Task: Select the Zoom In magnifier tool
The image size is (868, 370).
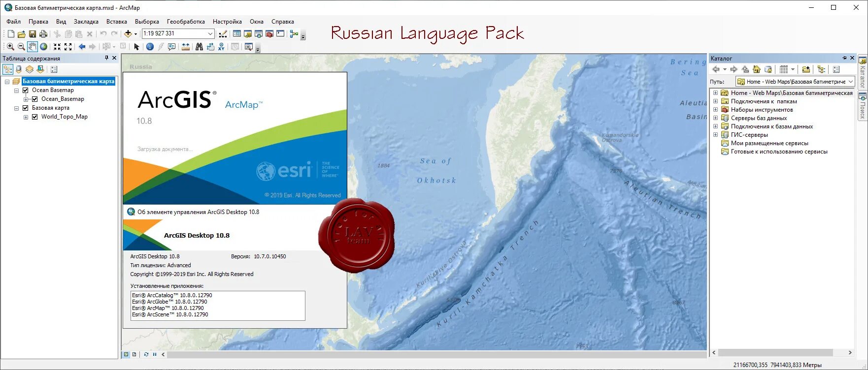Action: 10,47
